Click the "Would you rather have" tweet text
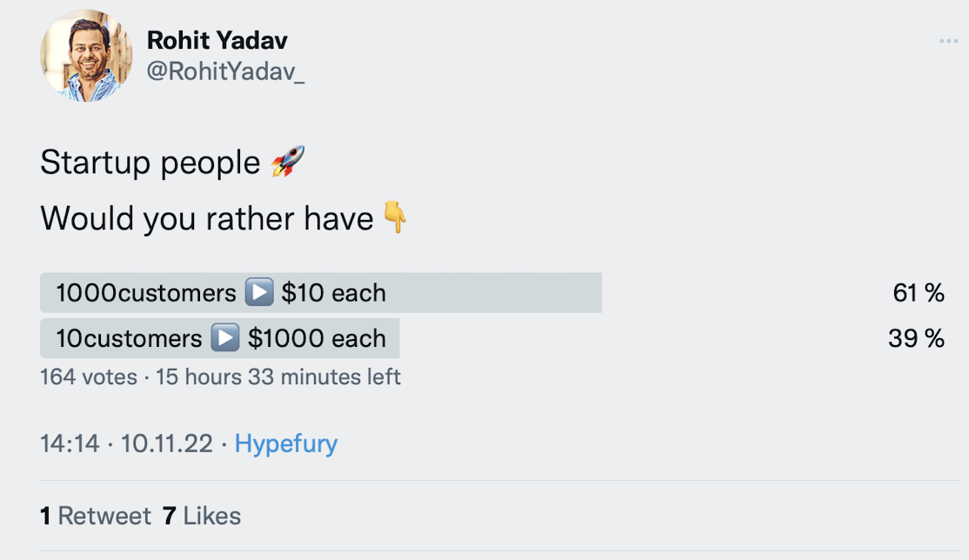Screen dimensions: 969x560 [207, 217]
